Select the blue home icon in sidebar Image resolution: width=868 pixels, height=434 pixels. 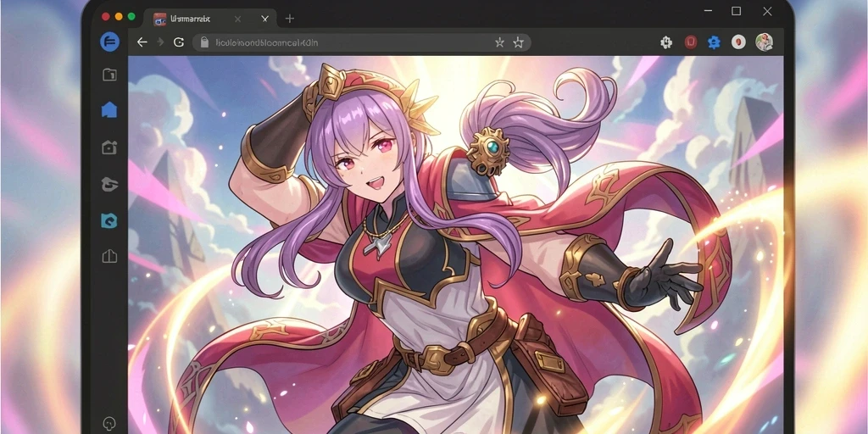tap(109, 110)
